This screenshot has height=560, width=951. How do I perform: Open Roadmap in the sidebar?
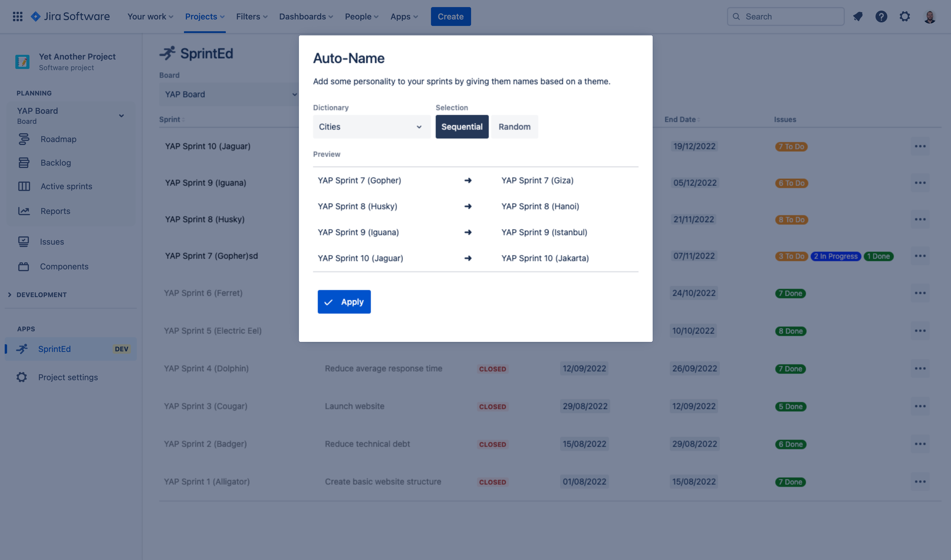(x=58, y=139)
